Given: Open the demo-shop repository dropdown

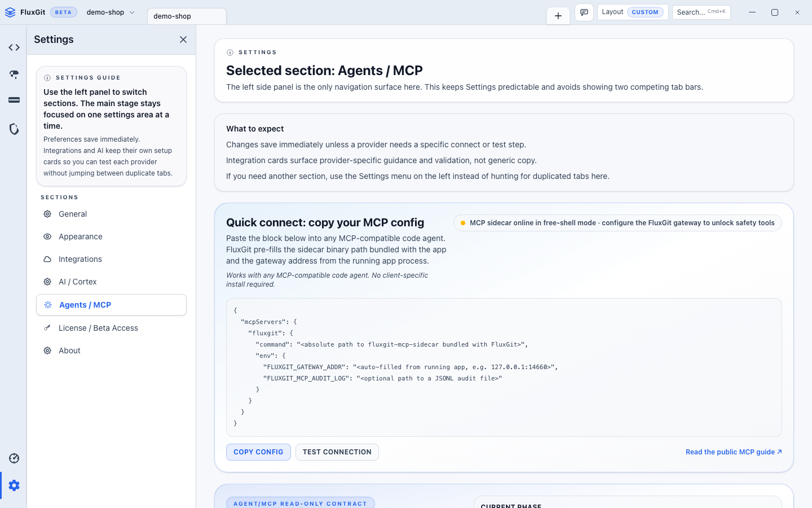Looking at the screenshot, I should pyautogui.click(x=111, y=12).
